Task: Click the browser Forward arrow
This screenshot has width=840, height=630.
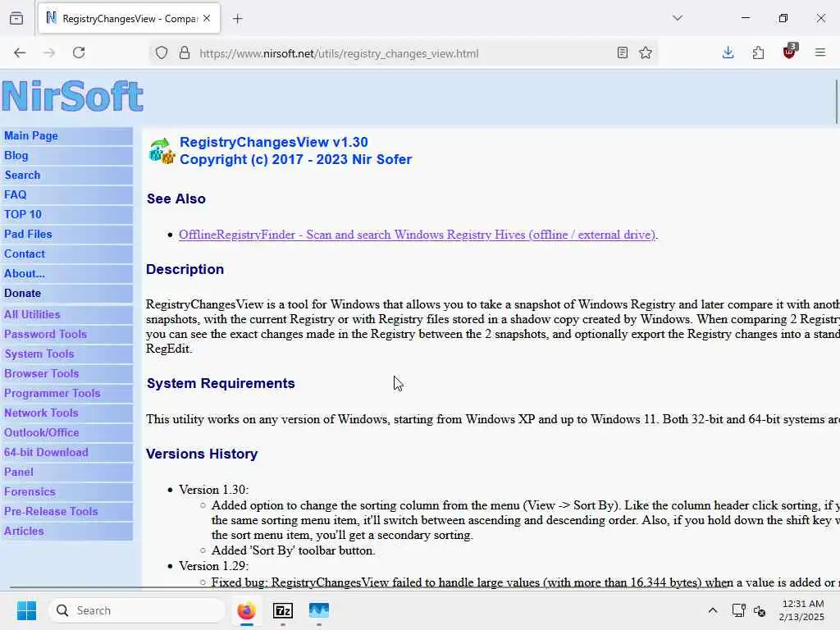Action: (x=49, y=52)
